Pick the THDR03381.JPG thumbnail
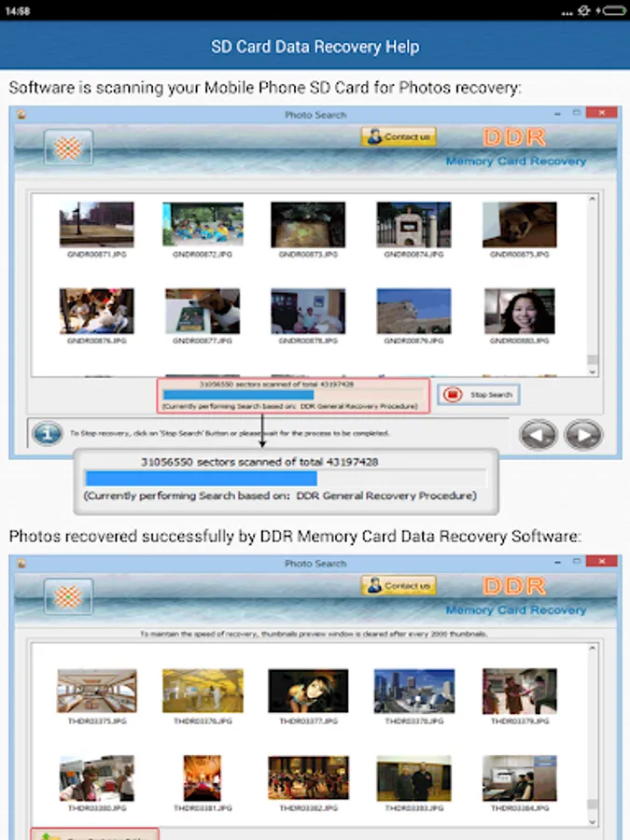This screenshot has height=840, width=630. [202, 777]
